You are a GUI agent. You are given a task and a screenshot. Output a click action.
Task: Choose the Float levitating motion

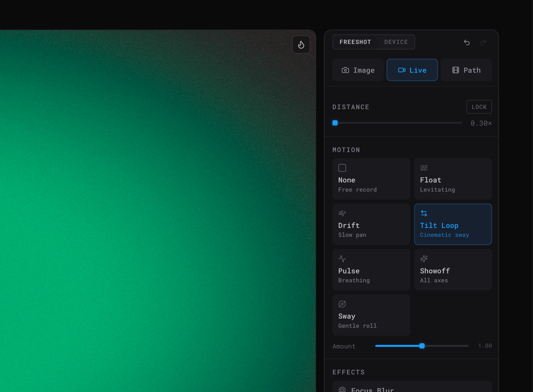click(x=453, y=179)
